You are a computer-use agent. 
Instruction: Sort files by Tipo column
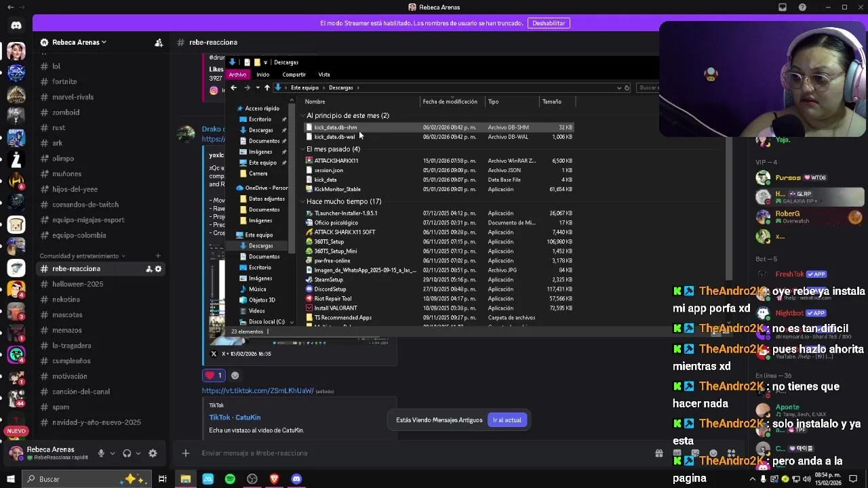click(512, 102)
